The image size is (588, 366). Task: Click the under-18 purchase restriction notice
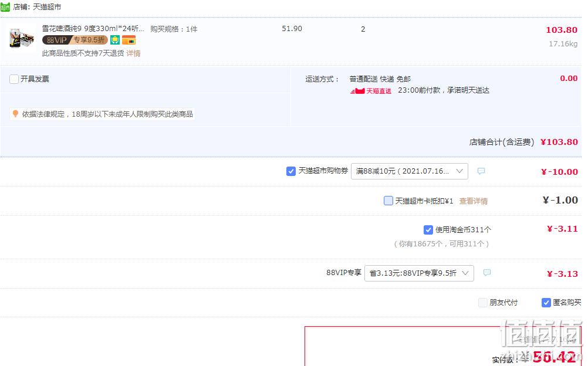point(102,114)
